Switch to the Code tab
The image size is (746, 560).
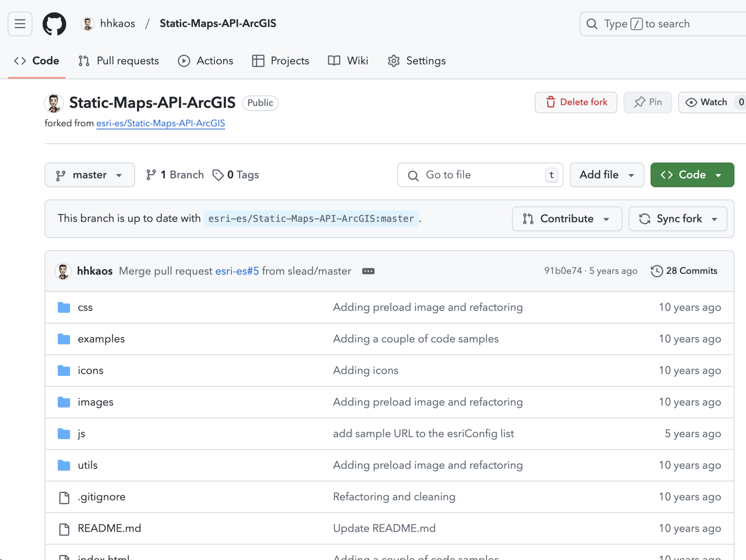coord(36,61)
